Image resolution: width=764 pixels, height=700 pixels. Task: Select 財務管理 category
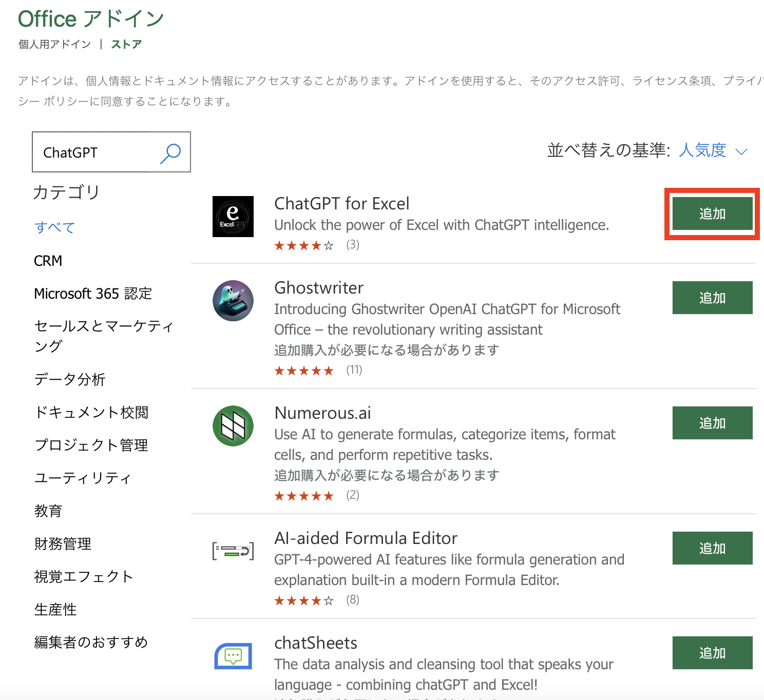tap(62, 543)
